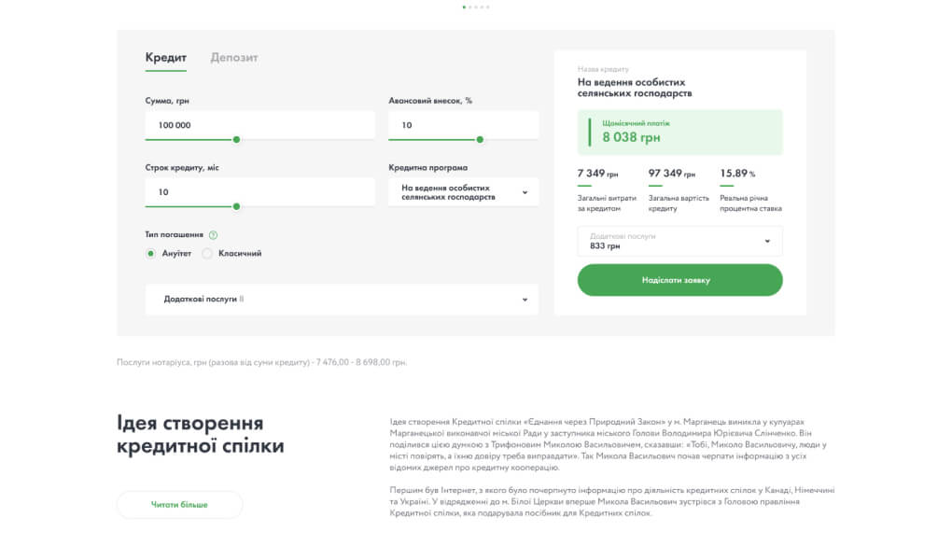Click the Авансовий внесок slider handle
Image resolution: width=952 pixels, height=560 pixels.
point(480,139)
